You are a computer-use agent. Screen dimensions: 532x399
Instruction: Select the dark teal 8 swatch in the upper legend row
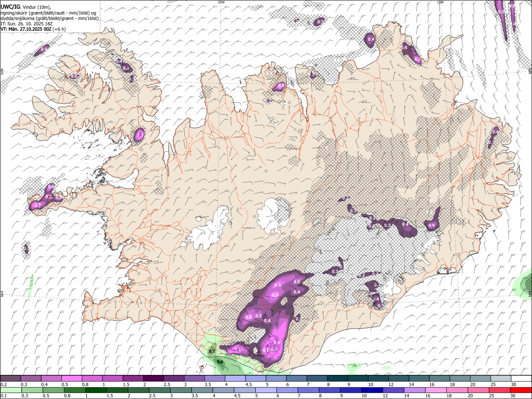pyautogui.click(x=337, y=379)
